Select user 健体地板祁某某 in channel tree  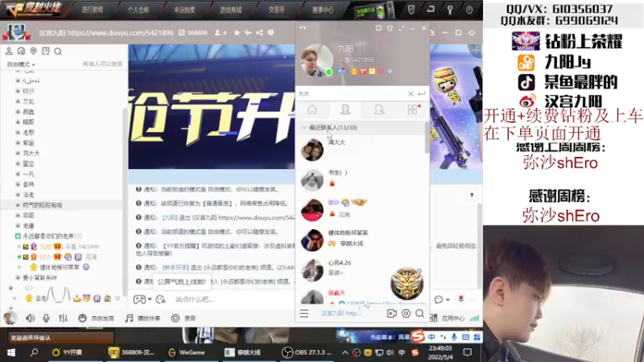[60, 267]
